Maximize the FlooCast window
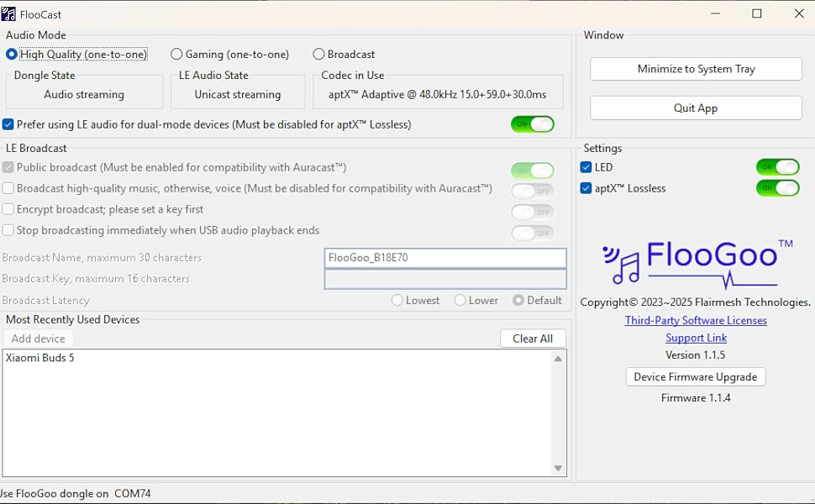Viewport: 815px width, 504px height. click(757, 14)
